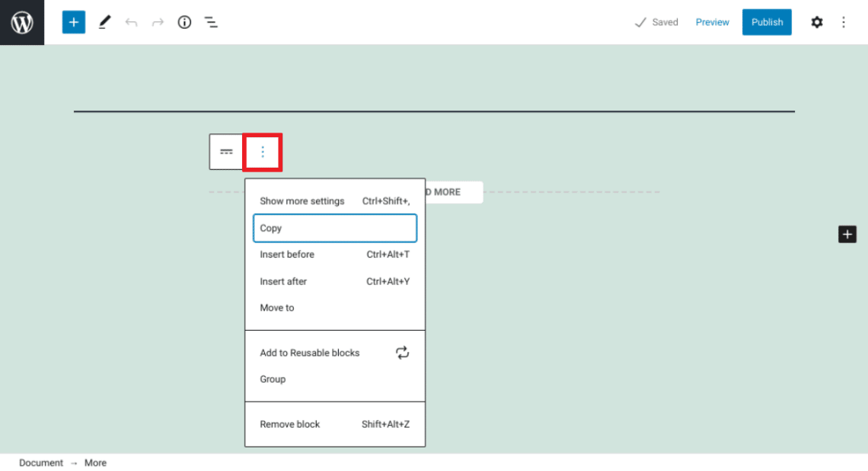Undo the last change
Viewport: 868px width, 471px height.
tap(131, 22)
